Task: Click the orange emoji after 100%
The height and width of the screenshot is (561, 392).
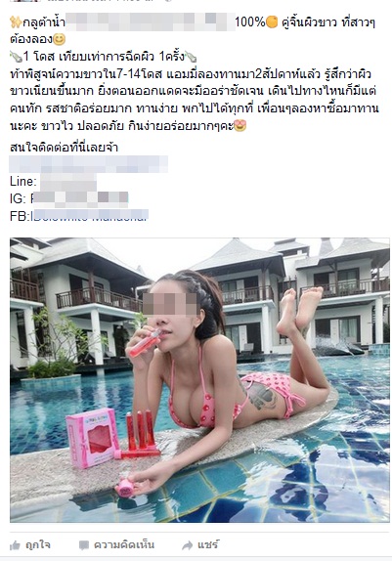Action: [272, 22]
